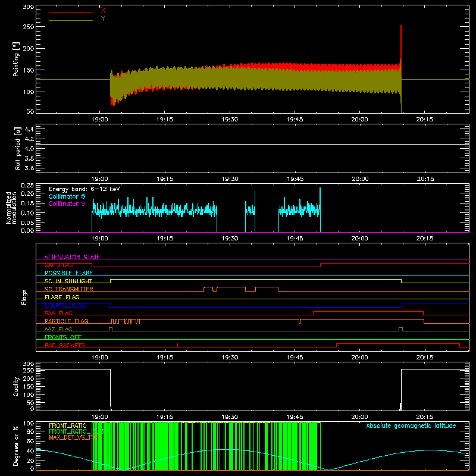
Task: Click the 'POSSIBLE_FLARE' flag label
Action: click(x=68, y=273)
